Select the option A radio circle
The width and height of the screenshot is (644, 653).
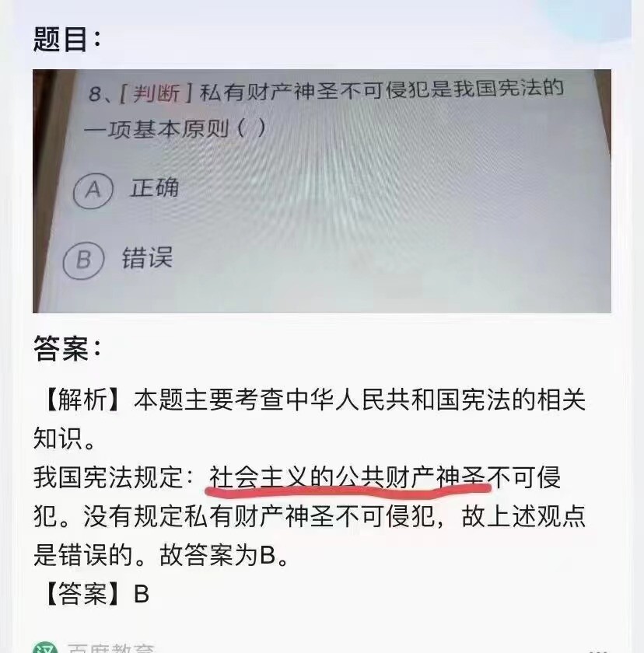pyautogui.click(x=93, y=190)
